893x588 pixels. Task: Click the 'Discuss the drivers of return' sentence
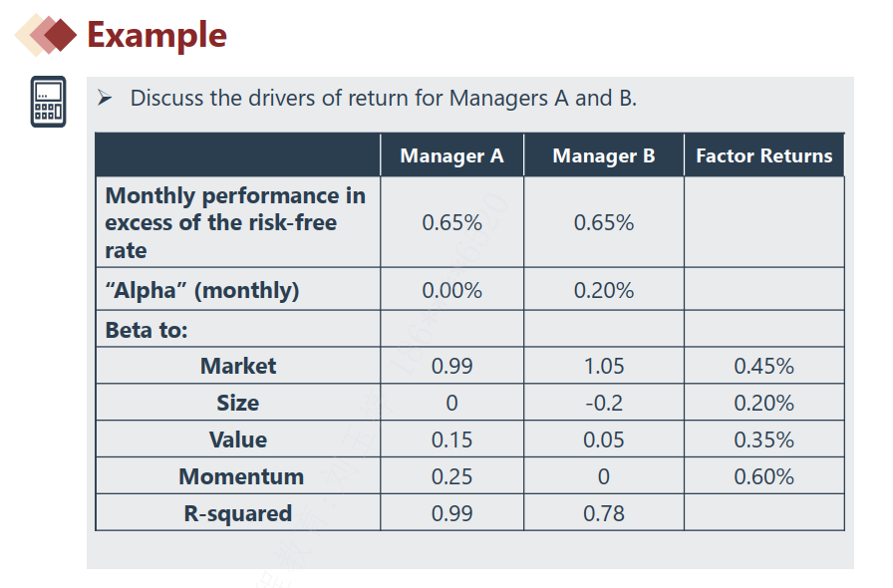(x=383, y=98)
